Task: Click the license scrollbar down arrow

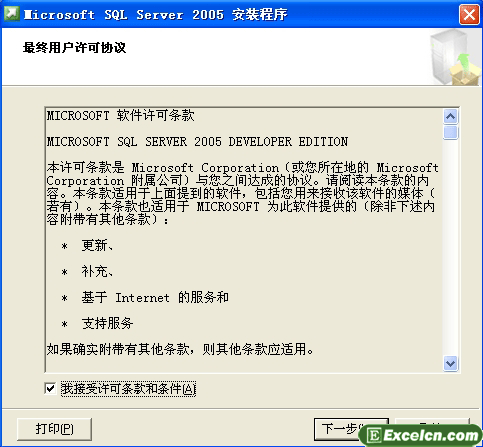Action: 451,363
